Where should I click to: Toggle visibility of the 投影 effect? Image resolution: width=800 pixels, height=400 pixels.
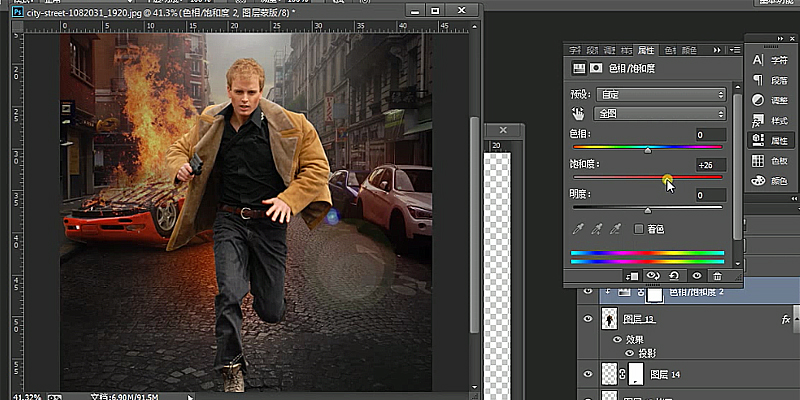(629, 353)
